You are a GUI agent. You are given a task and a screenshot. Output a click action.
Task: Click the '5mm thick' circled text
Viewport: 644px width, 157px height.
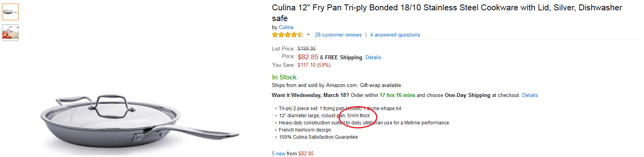[359, 116]
